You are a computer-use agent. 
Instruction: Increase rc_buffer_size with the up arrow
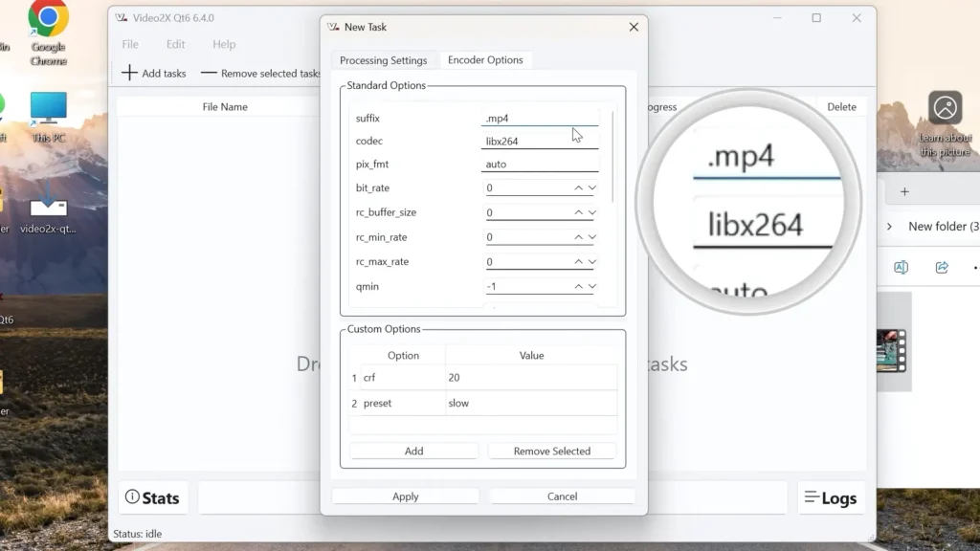[578, 213]
